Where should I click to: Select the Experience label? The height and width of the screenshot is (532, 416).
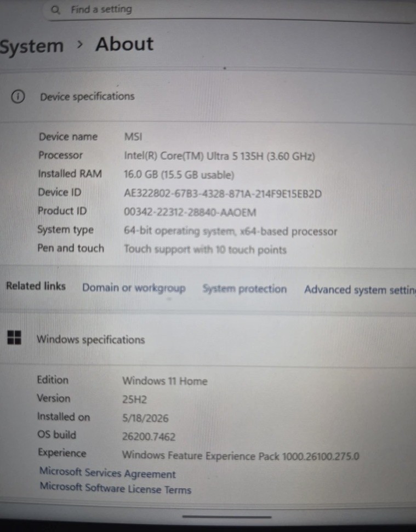(62, 453)
